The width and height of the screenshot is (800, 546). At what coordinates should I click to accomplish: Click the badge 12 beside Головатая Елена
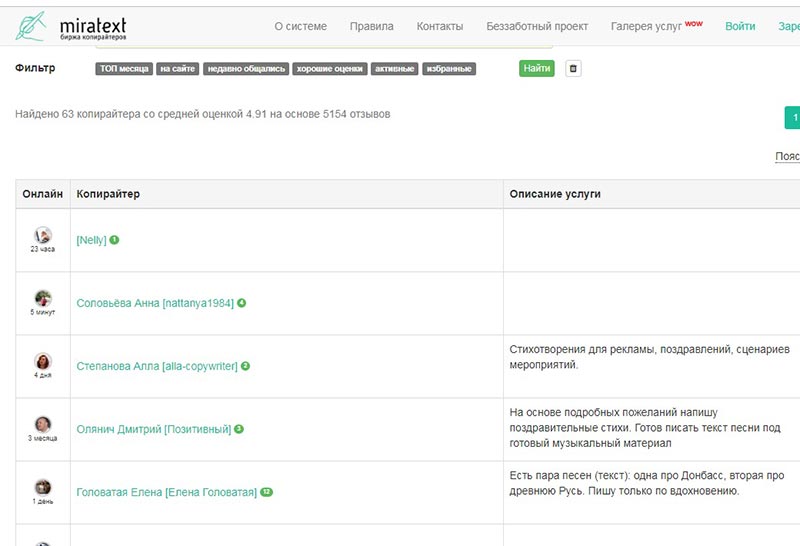pyautogui.click(x=267, y=492)
